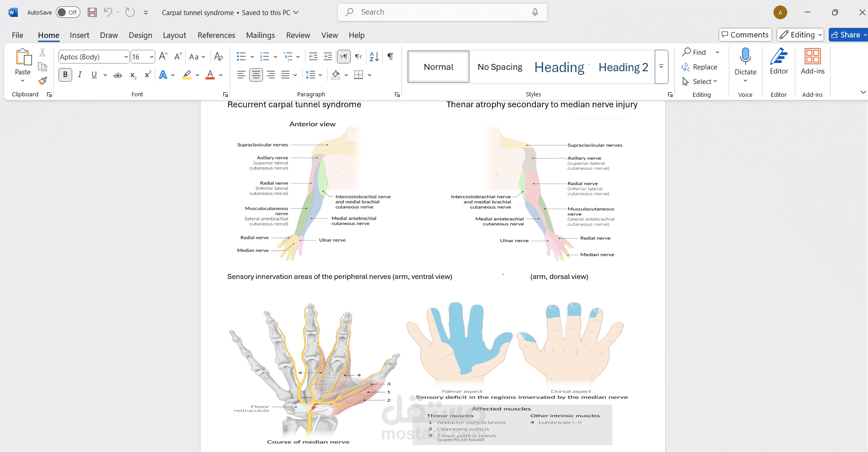This screenshot has height=452, width=868.
Task: Increase font size with the larger A
Action: (163, 57)
